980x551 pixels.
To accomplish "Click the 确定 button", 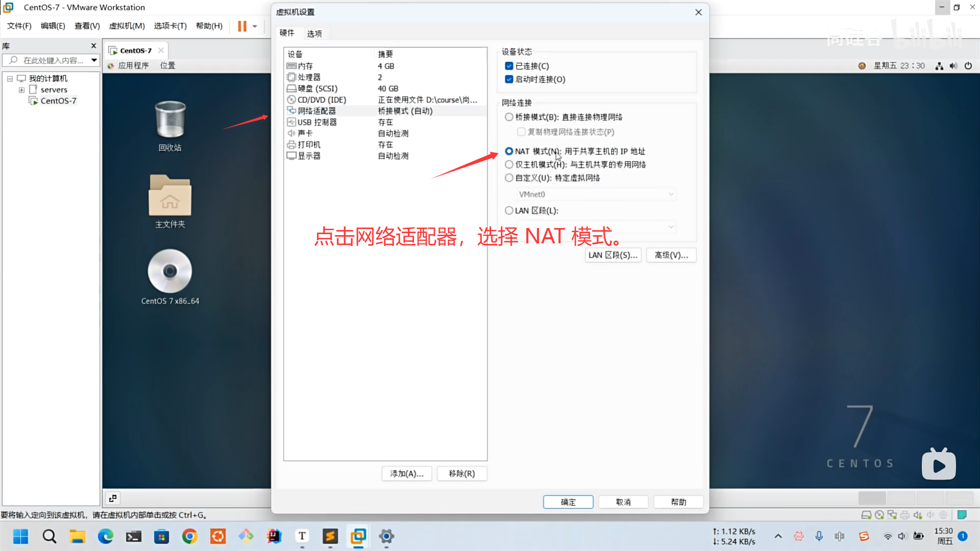I will (568, 502).
